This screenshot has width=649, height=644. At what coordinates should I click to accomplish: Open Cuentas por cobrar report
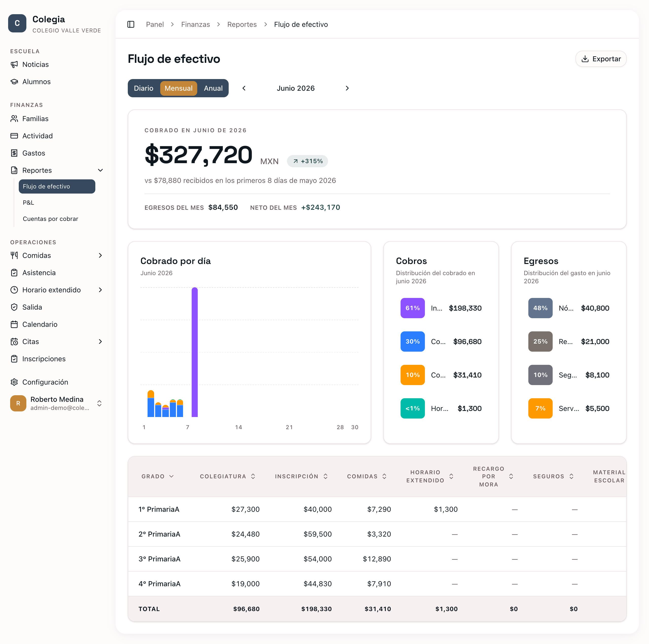pyautogui.click(x=50, y=219)
